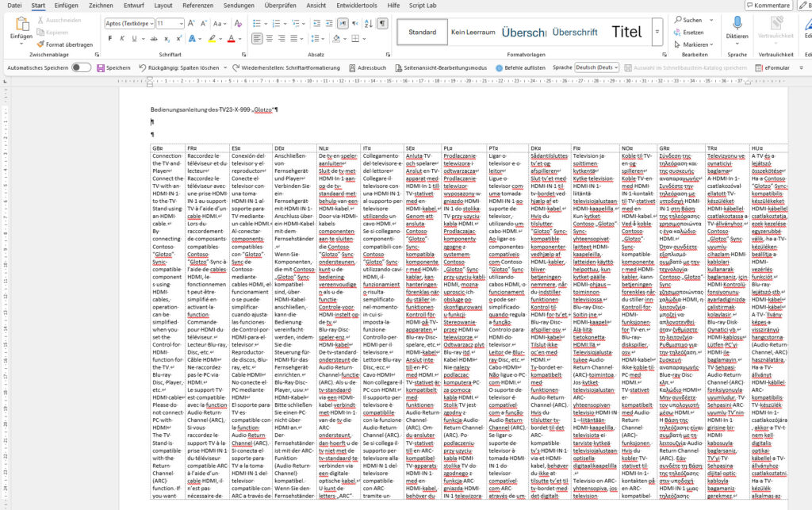Toggle left paragraph alignment

point(257,38)
